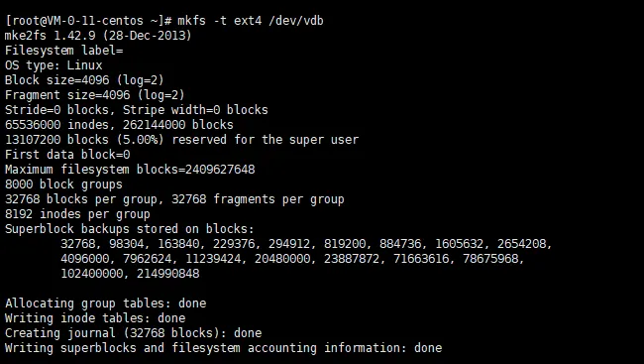
Task: Click the 8192 inodes per group line
Action: [77, 214]
